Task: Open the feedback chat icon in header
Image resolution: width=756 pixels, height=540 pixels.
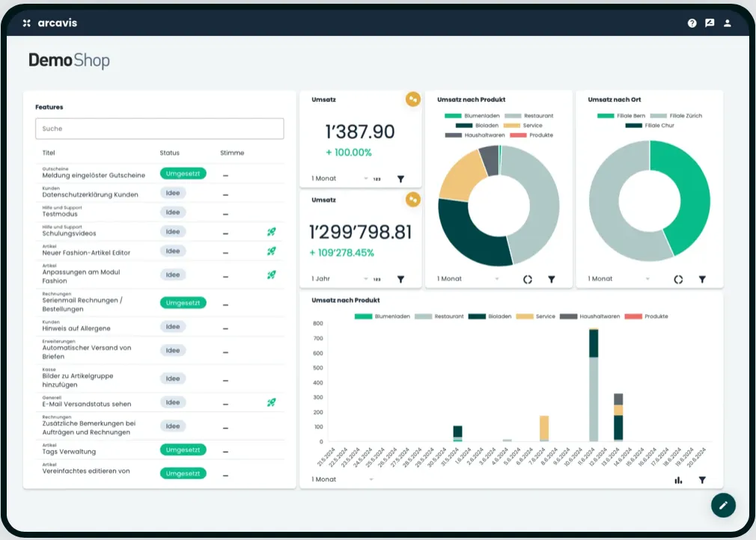Action: click(710, 23)
